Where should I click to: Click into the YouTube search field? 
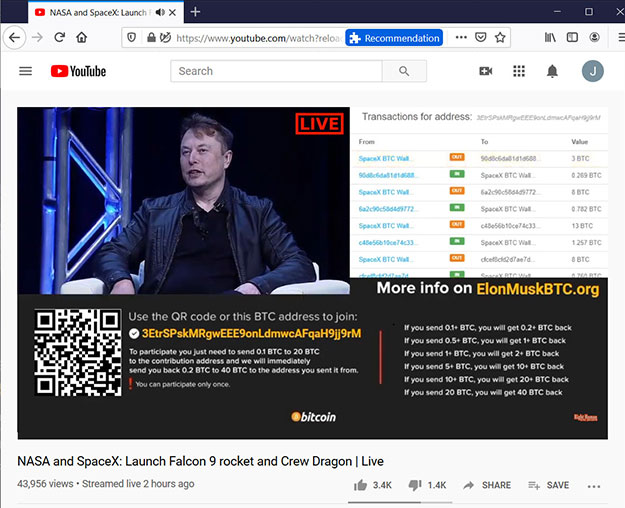pyautogui.click(x=277, y=71)
